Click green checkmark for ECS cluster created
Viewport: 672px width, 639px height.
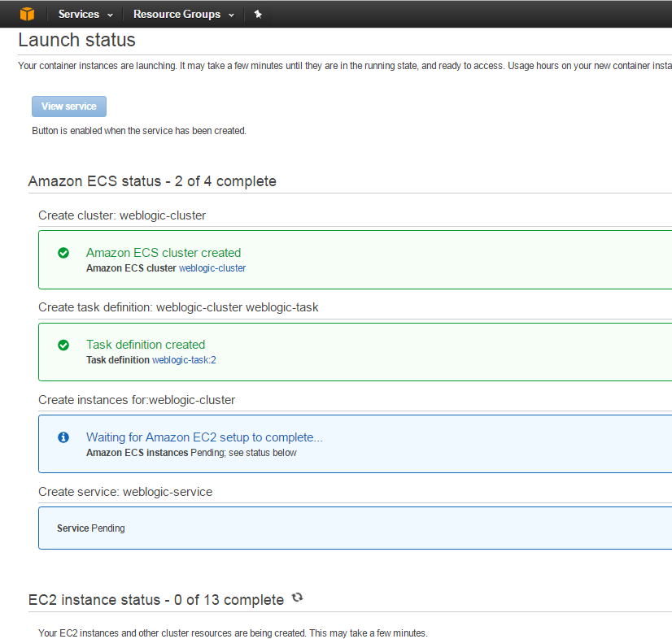(63, 253)
